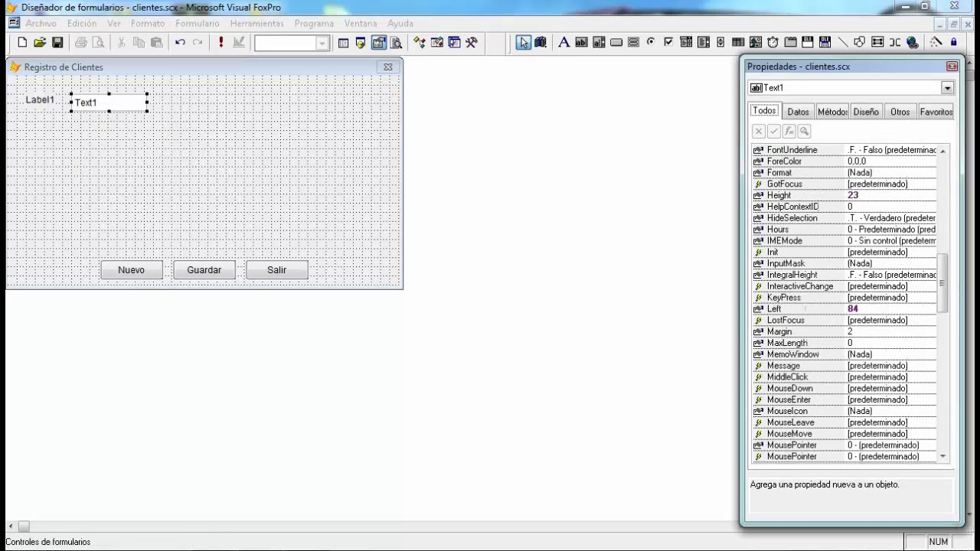This screenshot has height=551, width=980.
Task: Choose the Select Objects arrow tool
Action: click(523, 43)
